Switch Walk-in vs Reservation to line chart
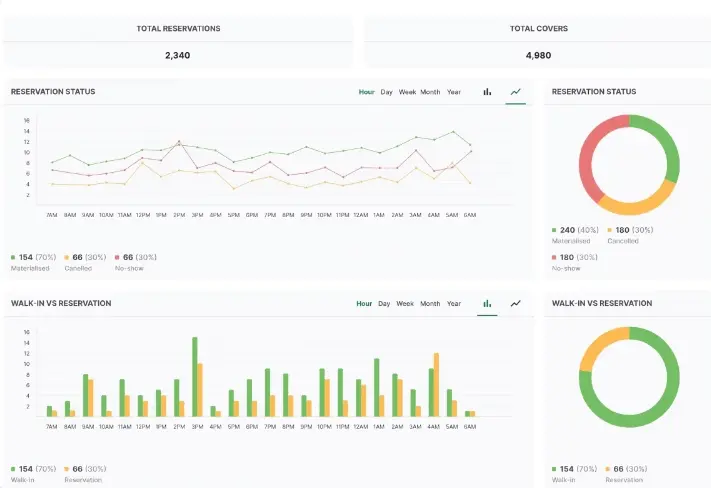This screenshot has height=488, width=711. [x=516, y=303]
